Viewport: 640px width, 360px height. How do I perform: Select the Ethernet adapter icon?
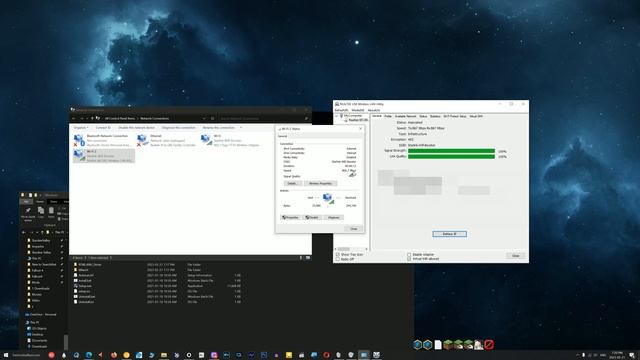pyautogui.click(x=142, y=140)
